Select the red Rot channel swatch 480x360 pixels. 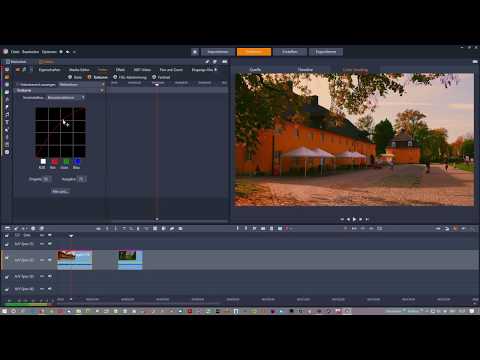point(54,162)
